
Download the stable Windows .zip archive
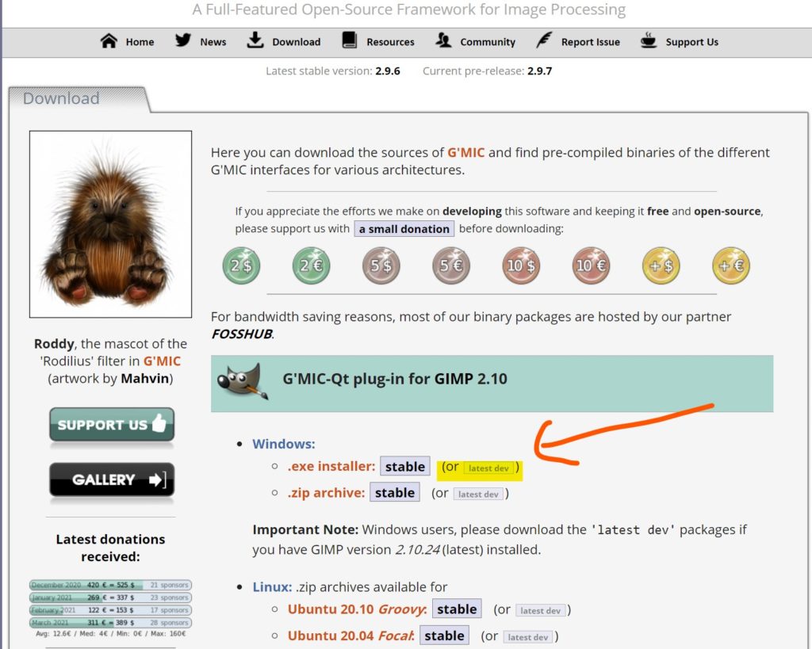395,493
